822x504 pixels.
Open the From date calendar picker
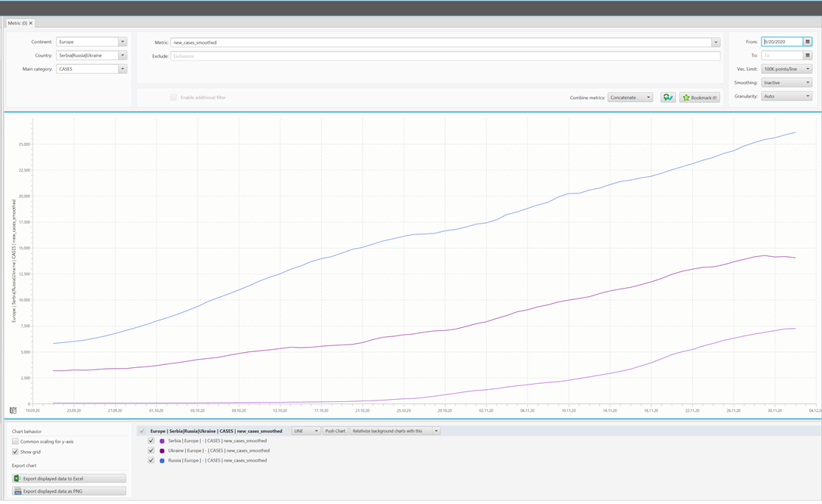tap(808, 42)
